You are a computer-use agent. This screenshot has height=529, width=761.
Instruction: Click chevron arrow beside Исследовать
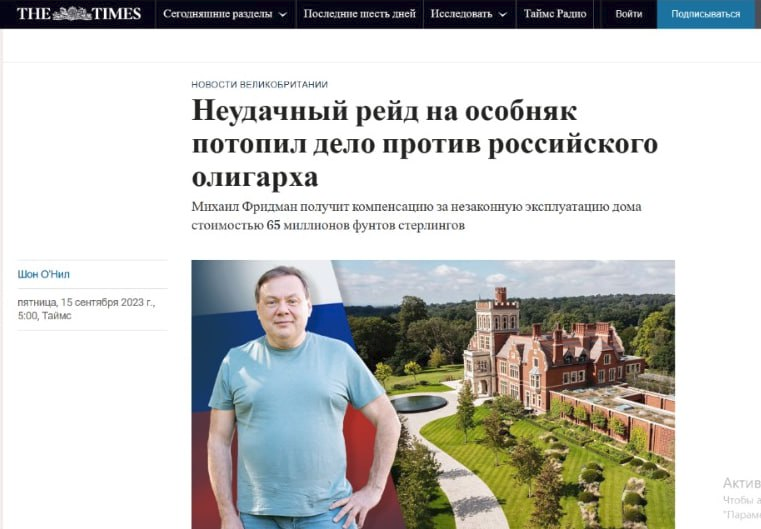(503, 15)
